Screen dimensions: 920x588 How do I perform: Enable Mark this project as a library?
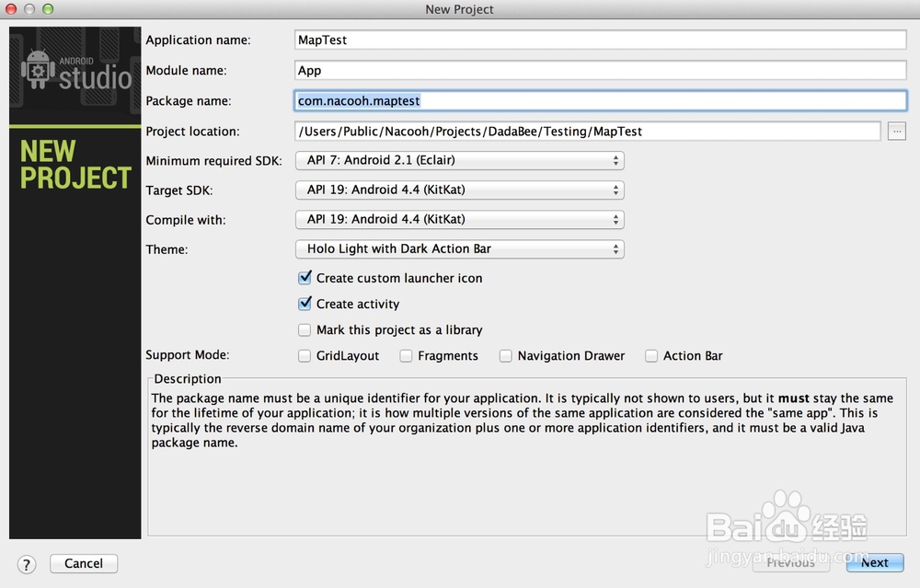305,329
